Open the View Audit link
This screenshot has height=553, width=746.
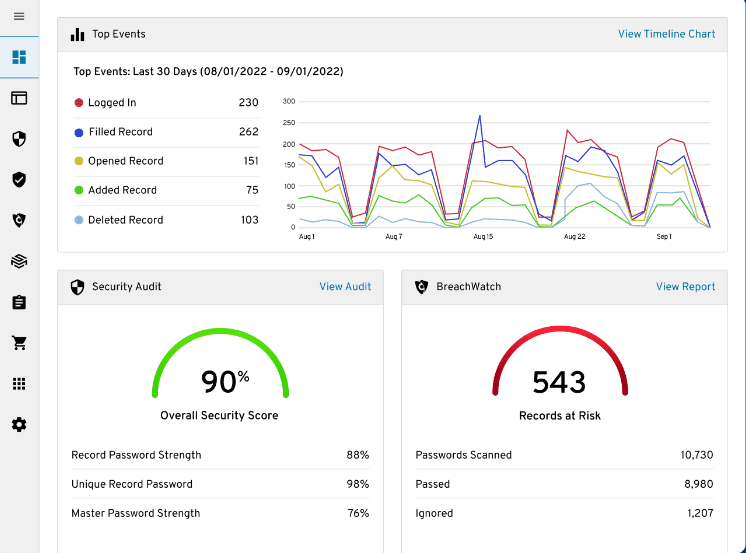pos(345,286)
